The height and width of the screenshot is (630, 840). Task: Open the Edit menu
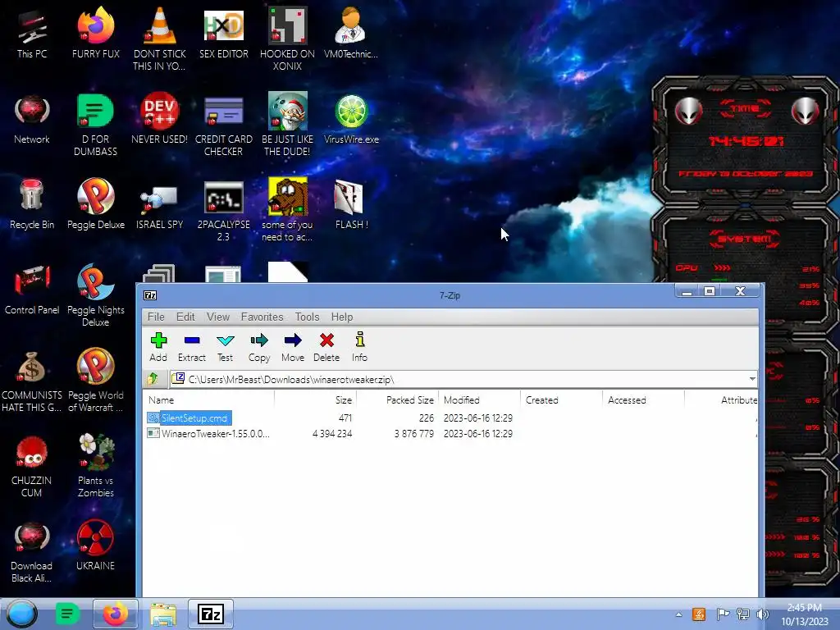185,317
